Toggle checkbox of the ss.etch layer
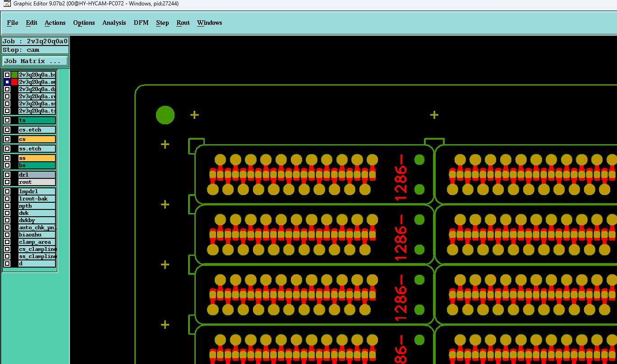 7,149
